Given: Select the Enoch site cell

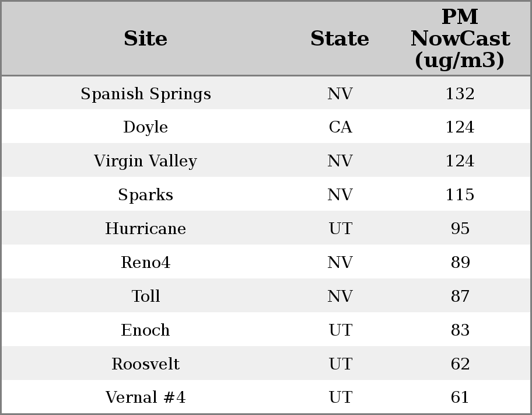Looking at the screenshot, I should pyautogui.click(x=146, y=330).
